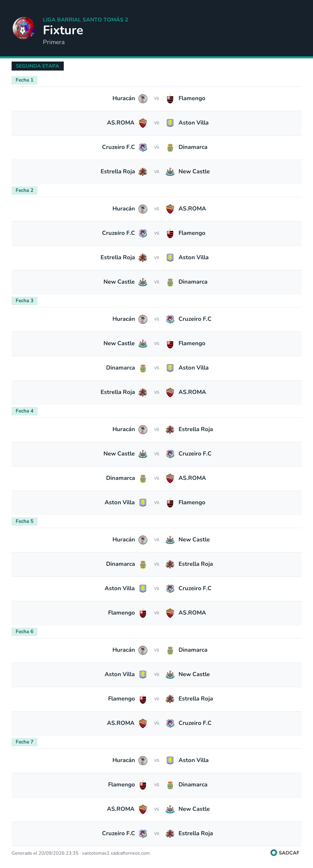
Task: Click Dinamarca's crest in Fecha 1
Action: point(170,147)
